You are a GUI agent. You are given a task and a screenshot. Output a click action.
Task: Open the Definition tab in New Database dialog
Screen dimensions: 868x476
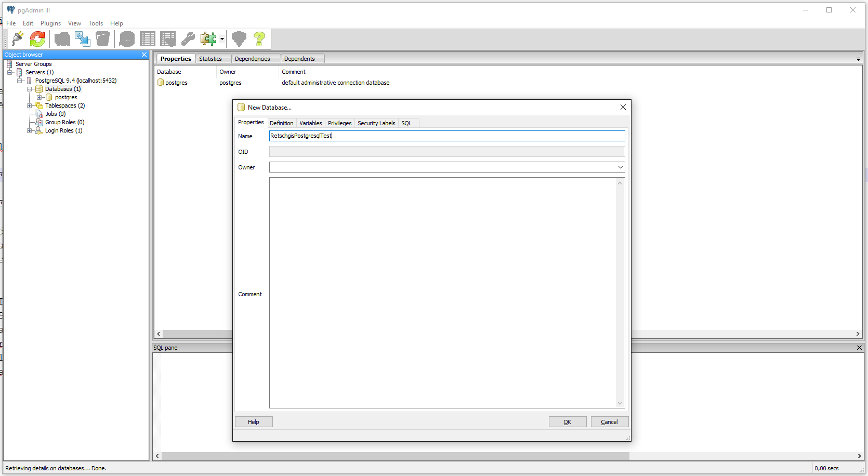point(282,123)
